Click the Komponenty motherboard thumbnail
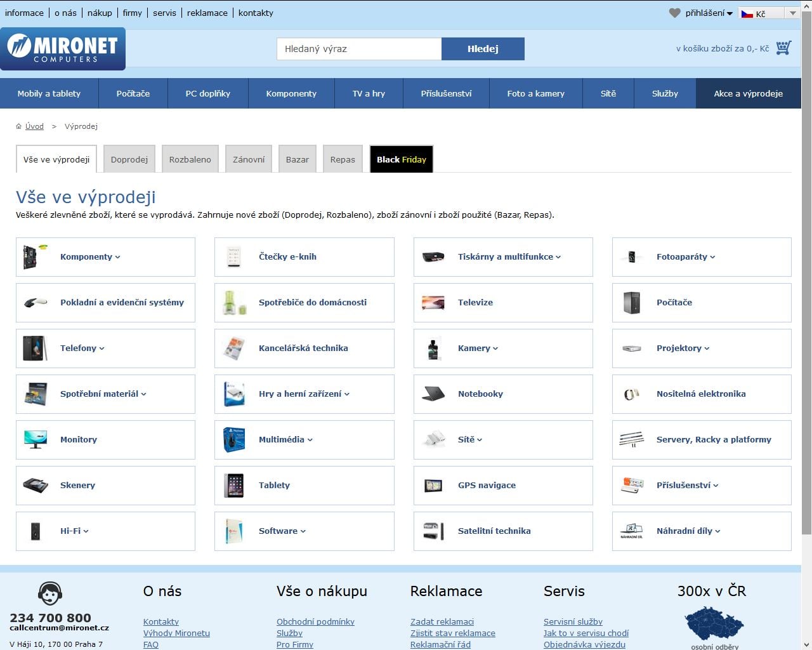Image resolution: width=812 pixels, height=650 pixels. 36,256
